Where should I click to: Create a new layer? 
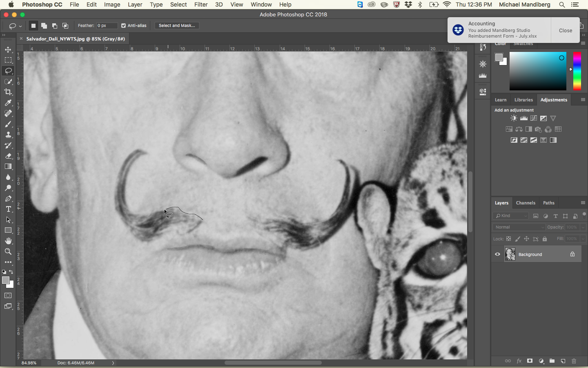(563, 361)
